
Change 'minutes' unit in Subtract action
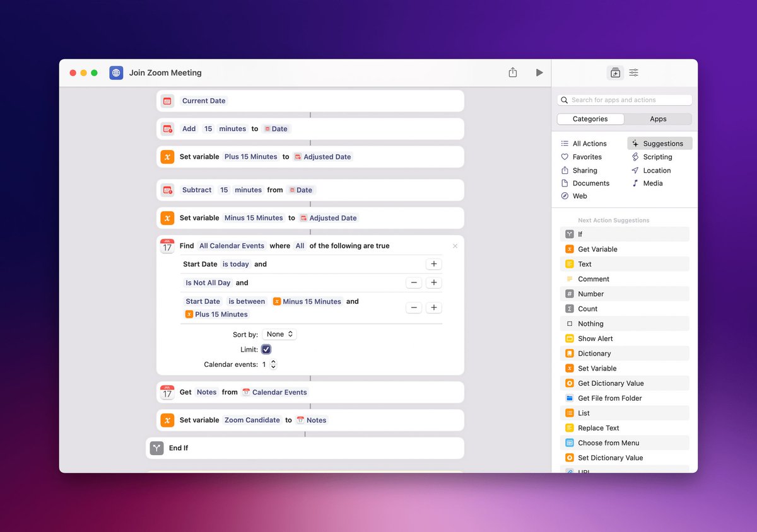pyautogui.click(x=249, y=190)
